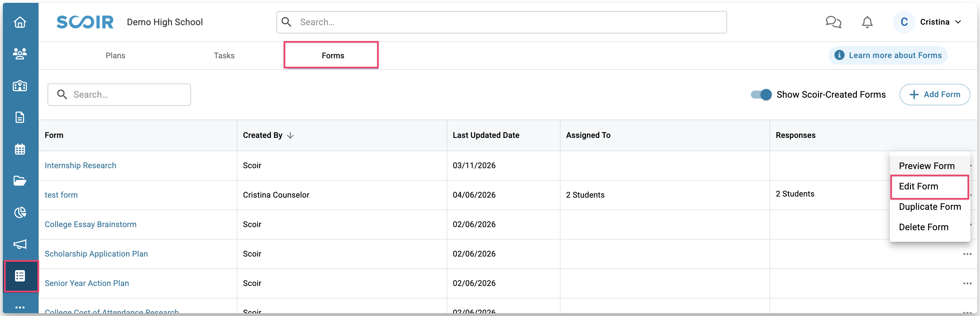980x316 pixels.
Task: Sort by Created By column arrow
Action: click(x=290, y=135)
